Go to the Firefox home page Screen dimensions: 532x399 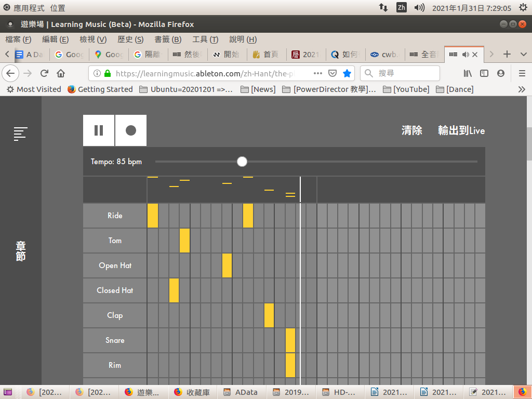click(61, 73)
